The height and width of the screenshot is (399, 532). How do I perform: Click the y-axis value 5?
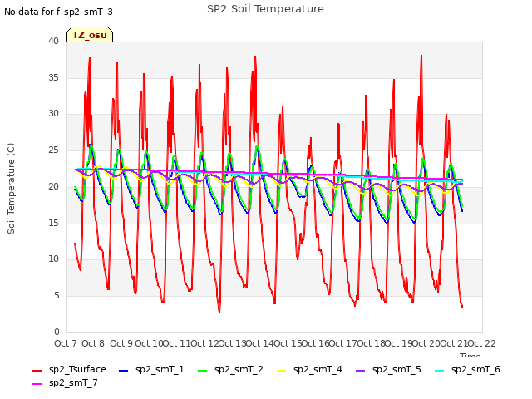pyautogui.click(x=57, y=296)
